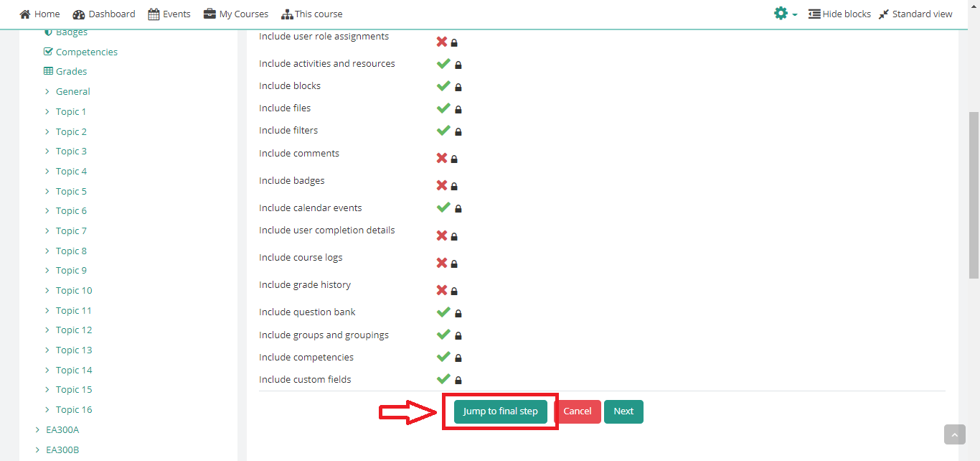The image size is (980, 461).
Task: Click Hide blocks in the top bar
Action: (x=839, y=14)
